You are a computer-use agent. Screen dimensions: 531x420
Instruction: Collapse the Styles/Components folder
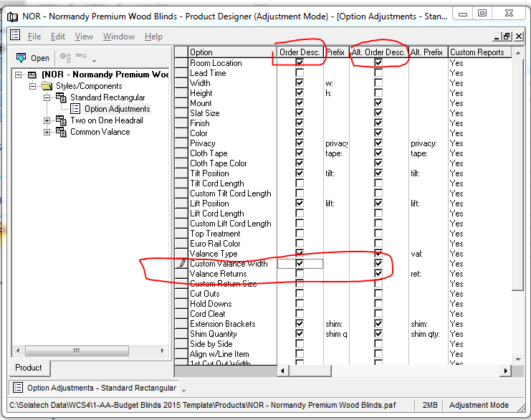[32, 86]
